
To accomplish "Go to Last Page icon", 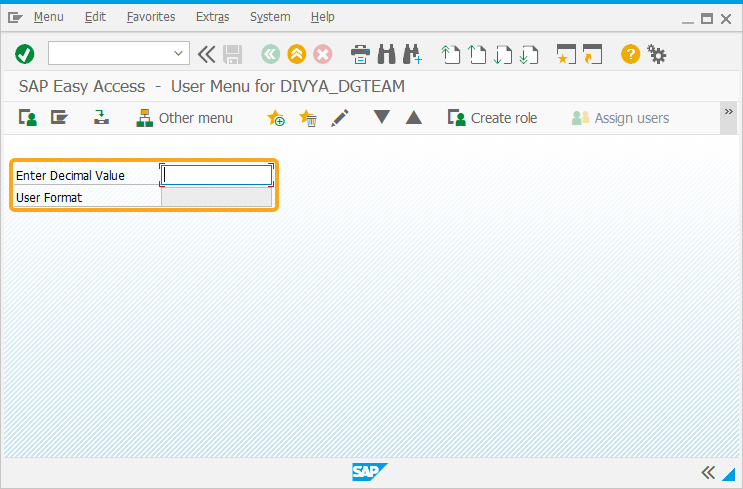I will pyautogui.click(x=528, y=54).
